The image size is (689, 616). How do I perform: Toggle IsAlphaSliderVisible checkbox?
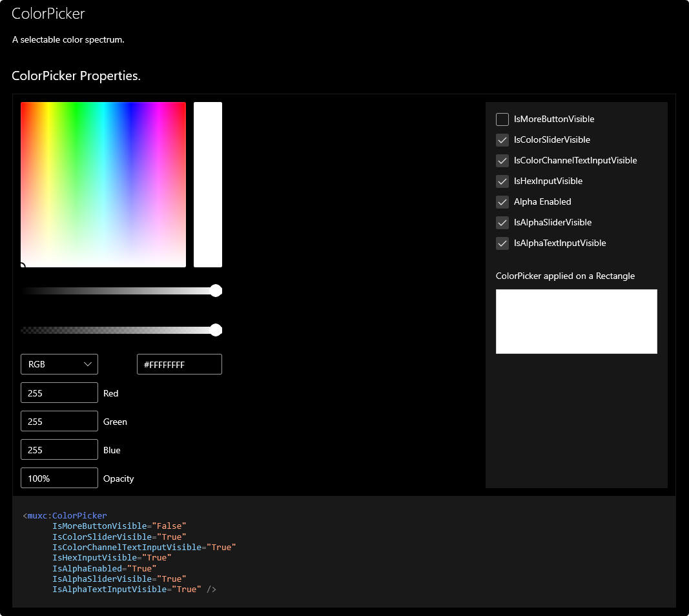pyautogui.click(x=502, y=222)
